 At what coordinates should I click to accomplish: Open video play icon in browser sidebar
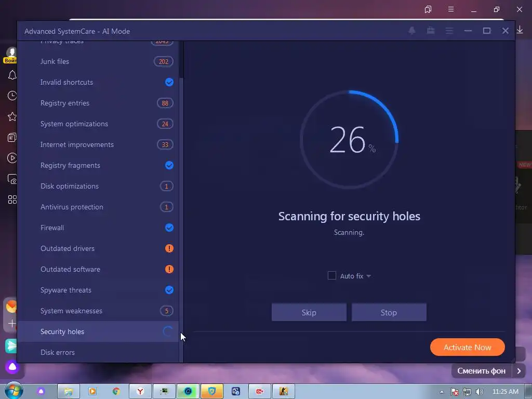pos(12,158)
